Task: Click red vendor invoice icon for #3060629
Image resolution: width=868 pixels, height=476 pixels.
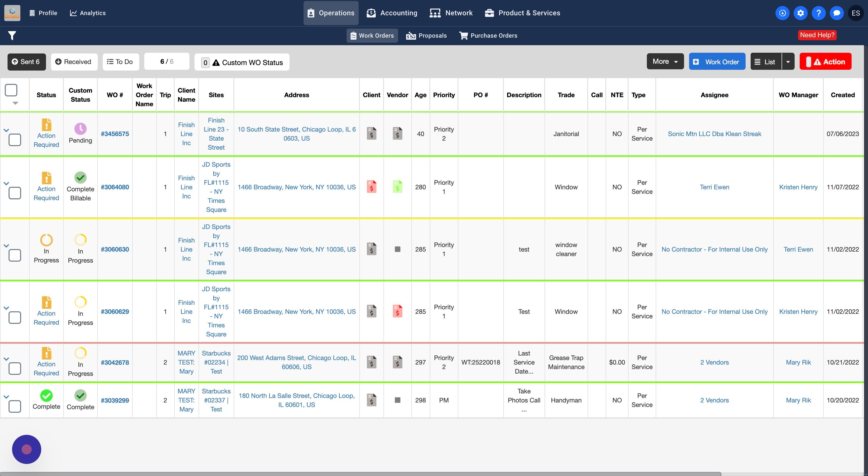Action: pos(397,311)
